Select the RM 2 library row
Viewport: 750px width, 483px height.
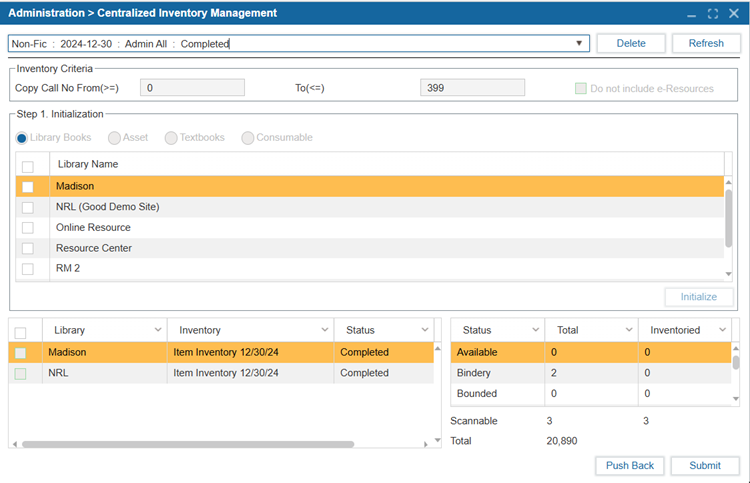coord(370,269)
